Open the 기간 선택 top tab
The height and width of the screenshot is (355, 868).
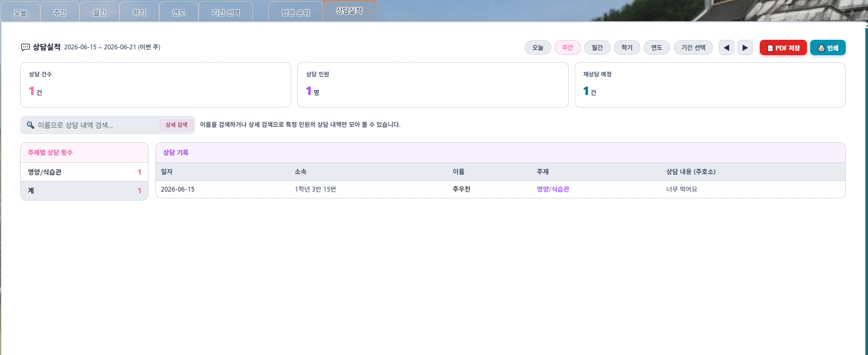226,12
